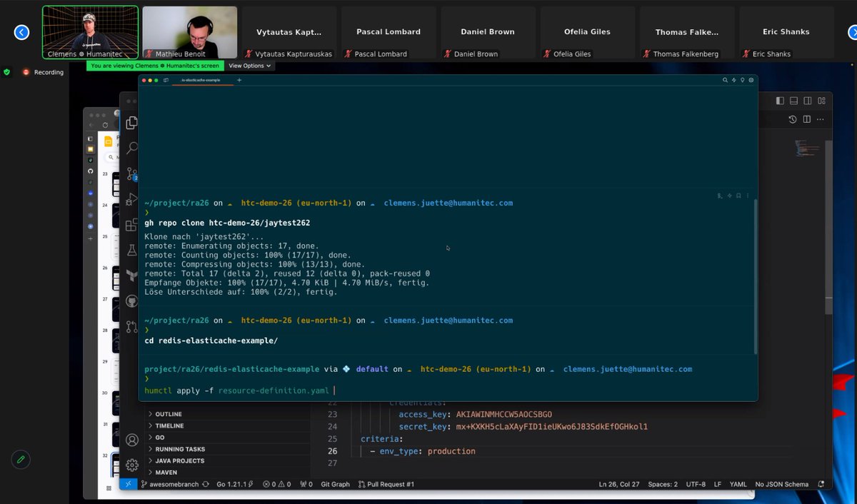The image size is (857, 504).
Task: Toggle VS Code secondary side bar
Action: click(808, 101)
